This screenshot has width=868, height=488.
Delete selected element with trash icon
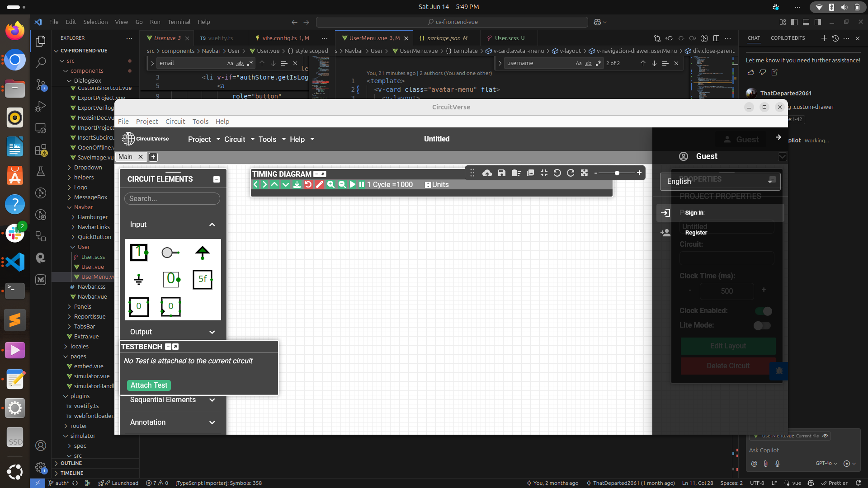(x=516, y=173)
